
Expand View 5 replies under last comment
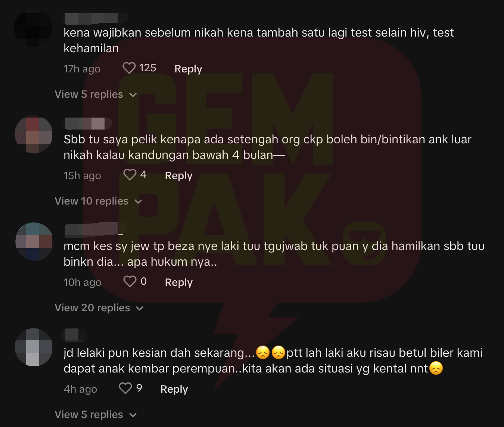pyautogui.click(x=96, y=415)
